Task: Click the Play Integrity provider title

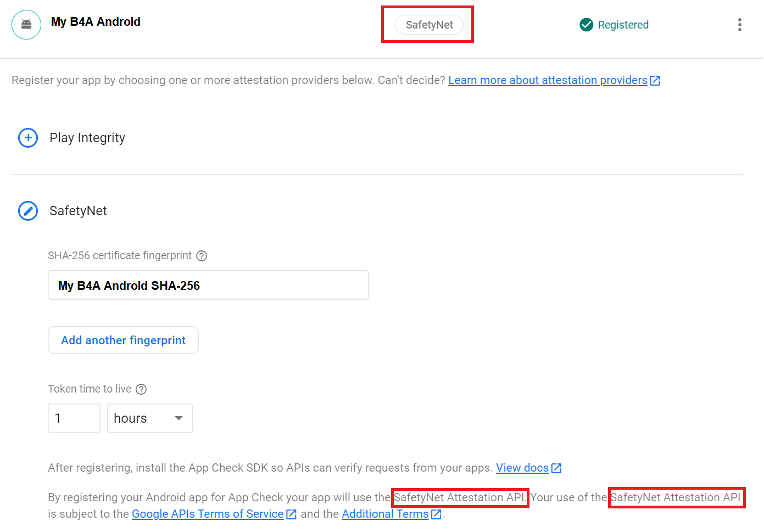Action: pos(87,138)
